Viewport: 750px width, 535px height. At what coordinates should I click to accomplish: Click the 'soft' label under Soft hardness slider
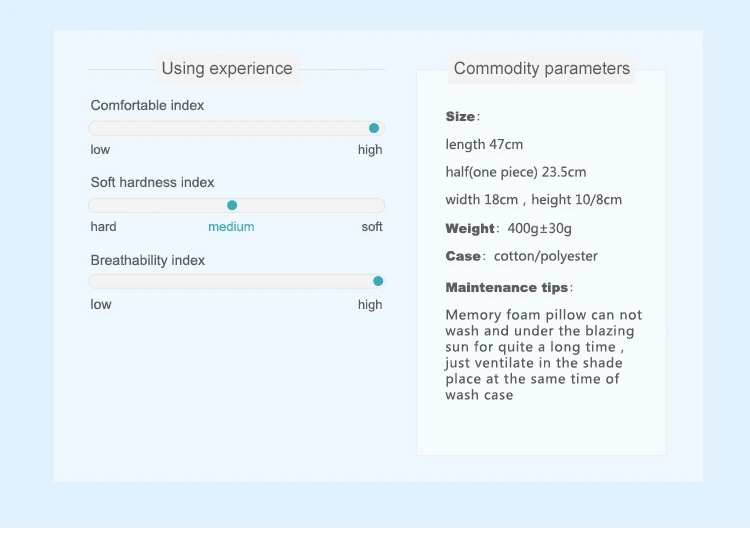point(372,227)
